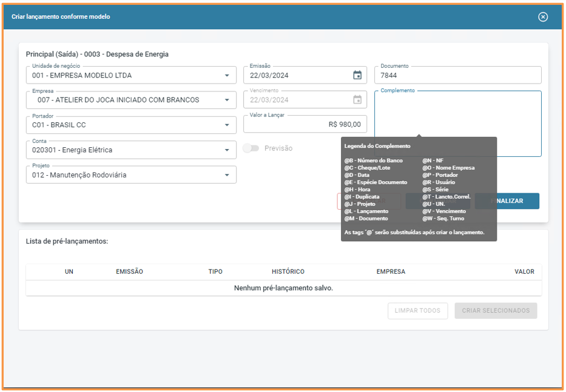Expand the Unidade de negócio dropdown
Image resolution: width=566 pixels, height=392 pixels.
tap(227, 75)
